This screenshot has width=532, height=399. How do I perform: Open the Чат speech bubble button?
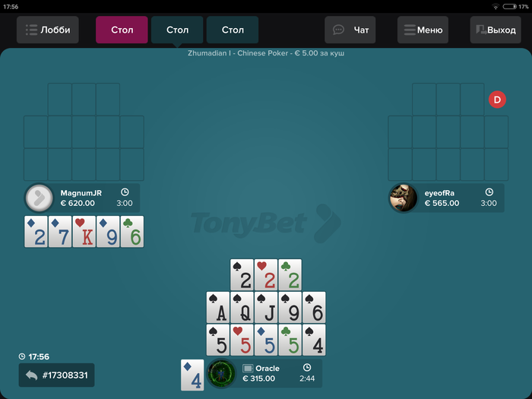coord(350,30)
